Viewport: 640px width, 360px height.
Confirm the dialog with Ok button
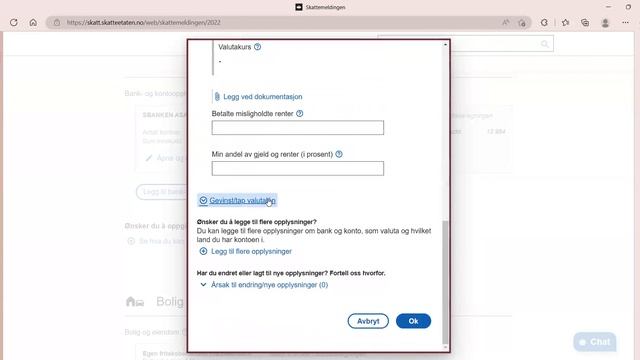413,321
